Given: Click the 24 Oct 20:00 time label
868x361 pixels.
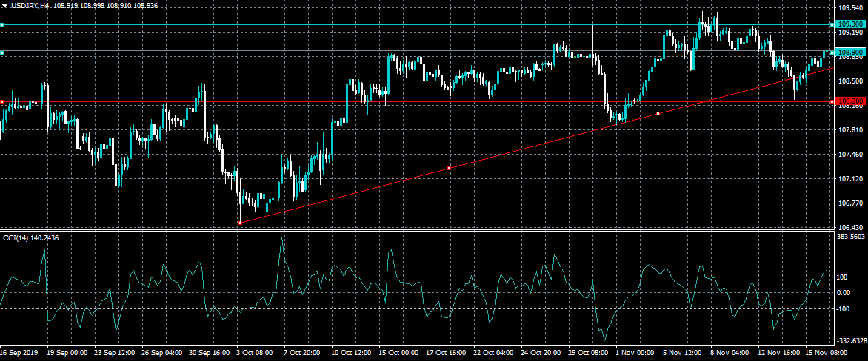Looking at the screenshot, I should click(x=542, y=352).
